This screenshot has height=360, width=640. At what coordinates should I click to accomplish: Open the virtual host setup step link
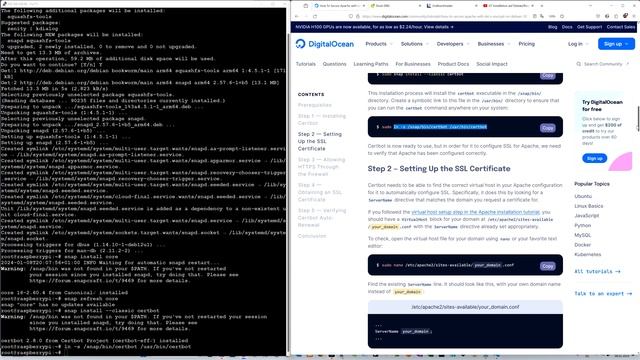[476, 212]
